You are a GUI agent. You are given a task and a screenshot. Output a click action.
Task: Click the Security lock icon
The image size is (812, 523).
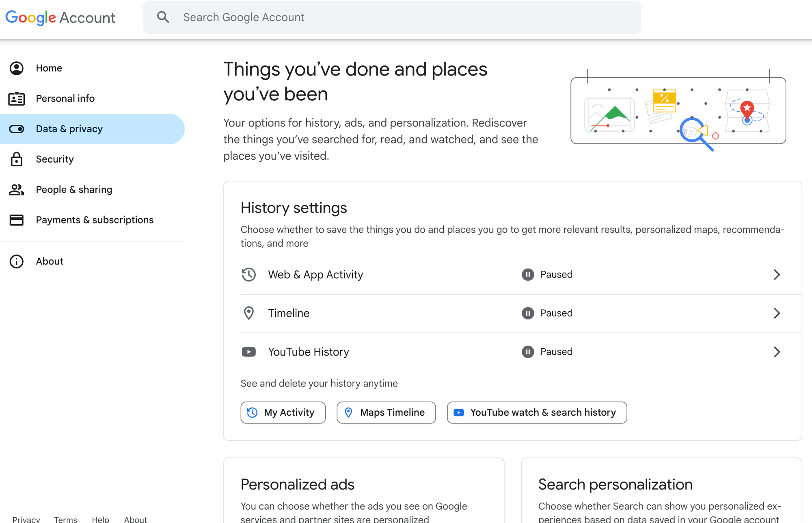pos(17,159)
